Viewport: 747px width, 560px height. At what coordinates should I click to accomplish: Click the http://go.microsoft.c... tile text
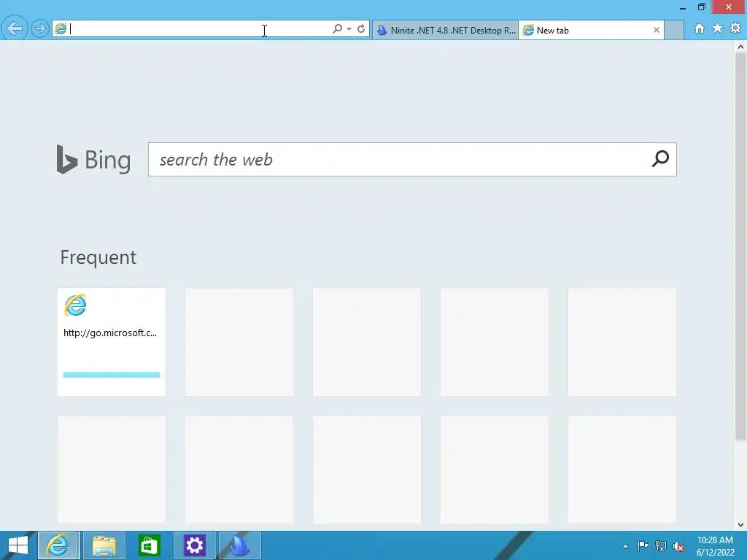[x=110, y=332]
